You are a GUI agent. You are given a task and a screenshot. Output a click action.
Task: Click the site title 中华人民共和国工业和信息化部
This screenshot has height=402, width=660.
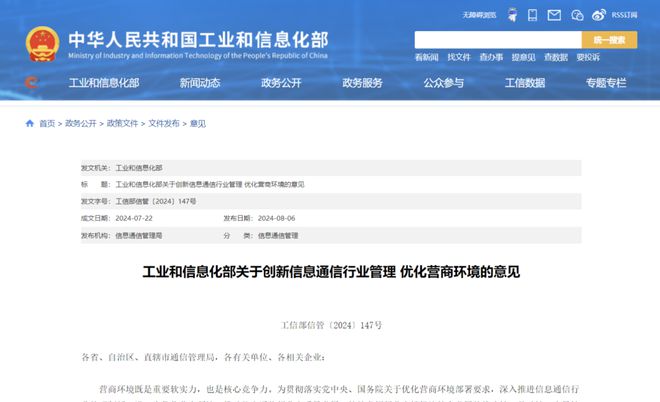(x=198, y=40)
